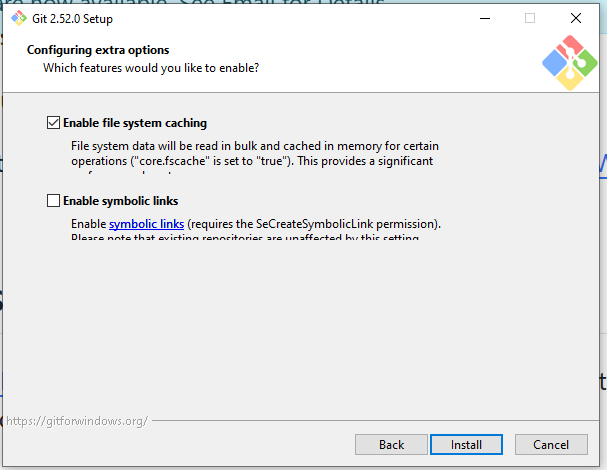Click the core.fscache description paragraph
The height and width of the screenshot is (470, 607).
(255, 156)
